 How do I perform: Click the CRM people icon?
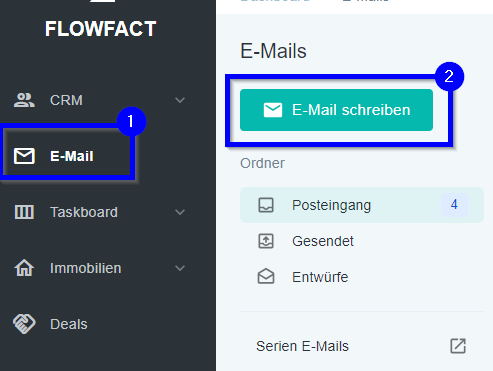coord(24,100)
